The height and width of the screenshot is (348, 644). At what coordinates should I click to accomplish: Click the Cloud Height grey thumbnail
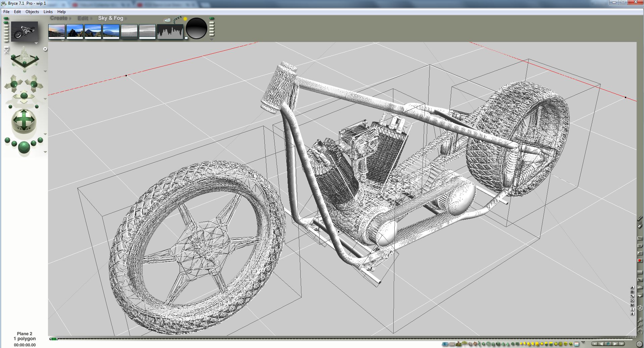pyautogui.click(x=129, y=31)
